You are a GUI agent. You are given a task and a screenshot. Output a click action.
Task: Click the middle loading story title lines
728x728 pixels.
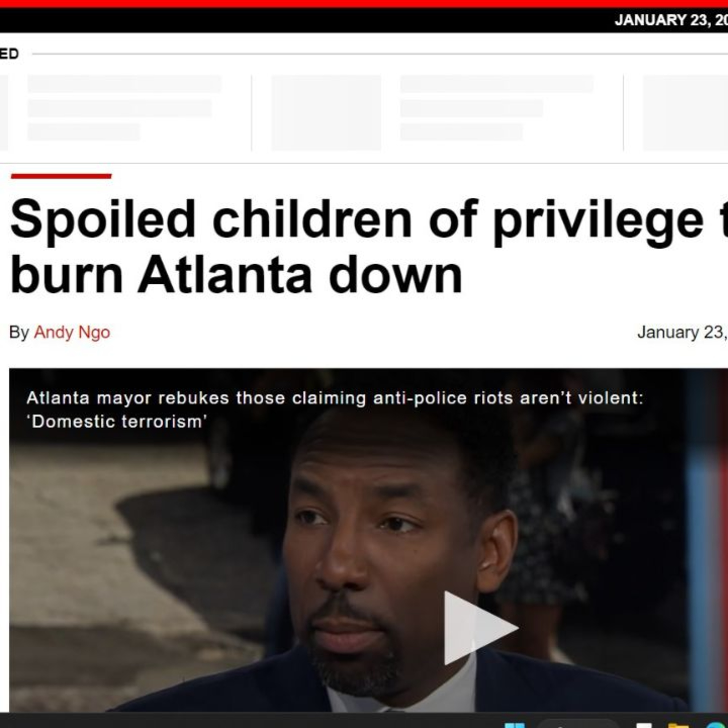497,108
